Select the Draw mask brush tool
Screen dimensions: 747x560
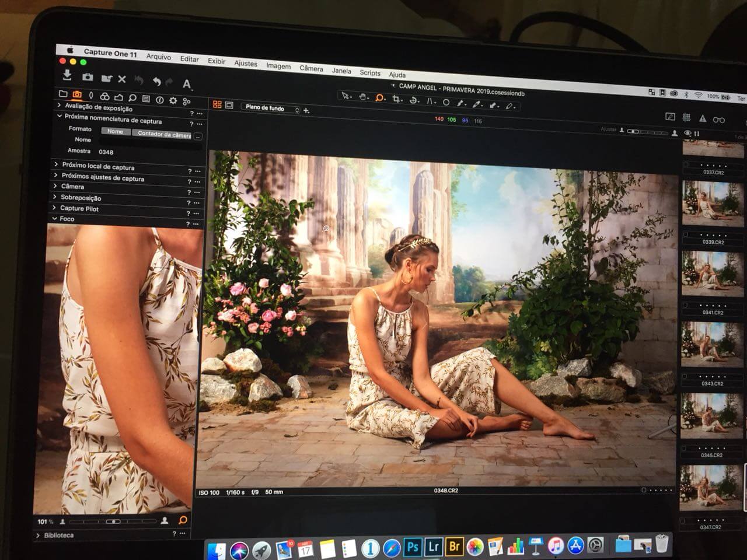click(x=462, y=103)
